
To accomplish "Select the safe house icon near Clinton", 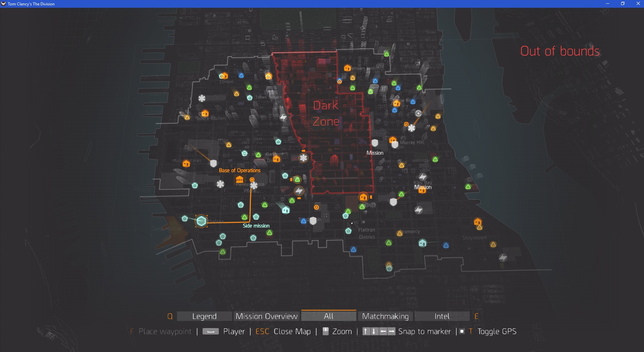I will 224,76.
